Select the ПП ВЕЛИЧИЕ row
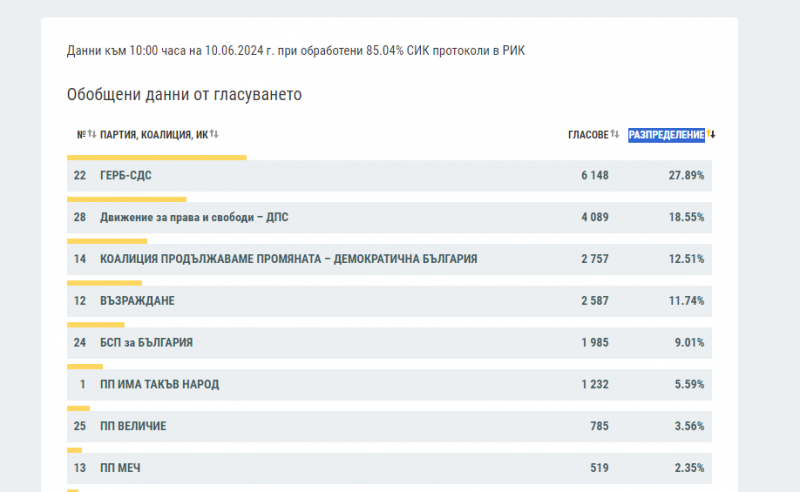 (389, 427)
